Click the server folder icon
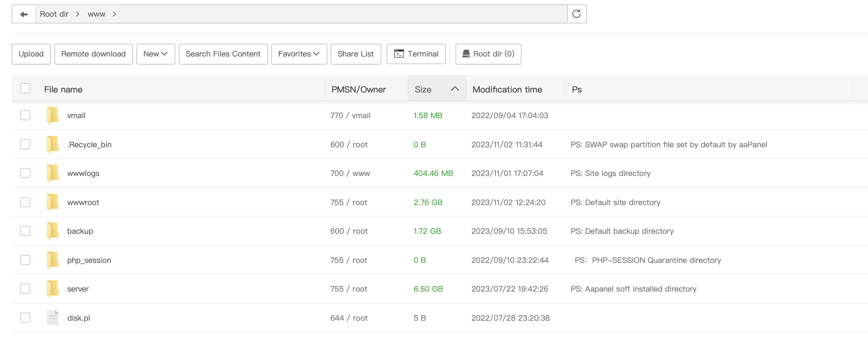 coord(53,289)
